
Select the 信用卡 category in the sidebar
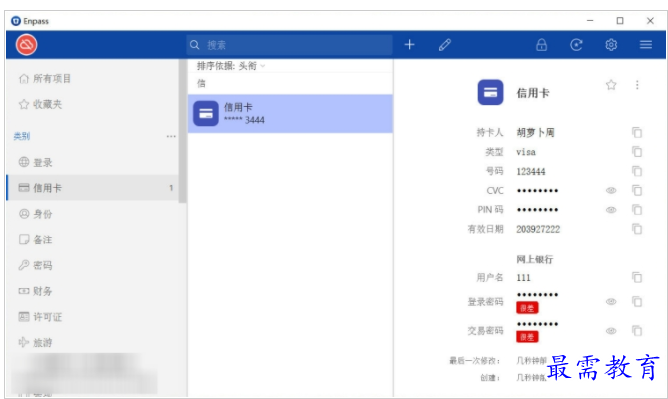pos(93,188)
